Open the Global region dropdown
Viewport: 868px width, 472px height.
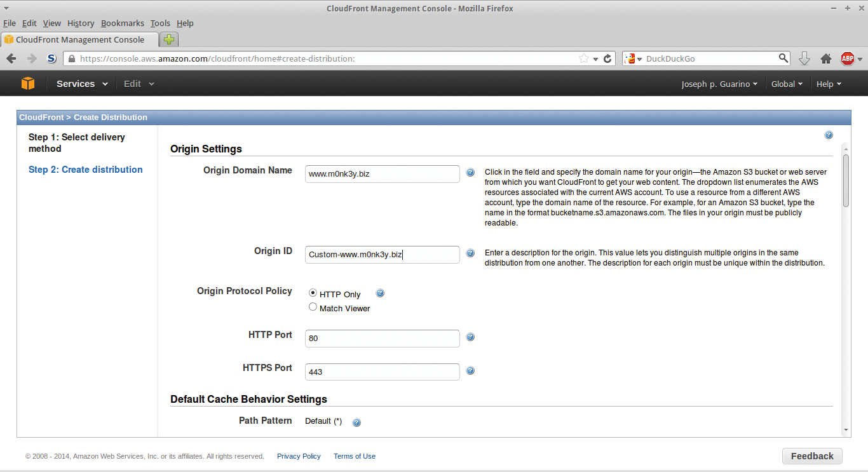pyautogui.click(x=787, y=84)
